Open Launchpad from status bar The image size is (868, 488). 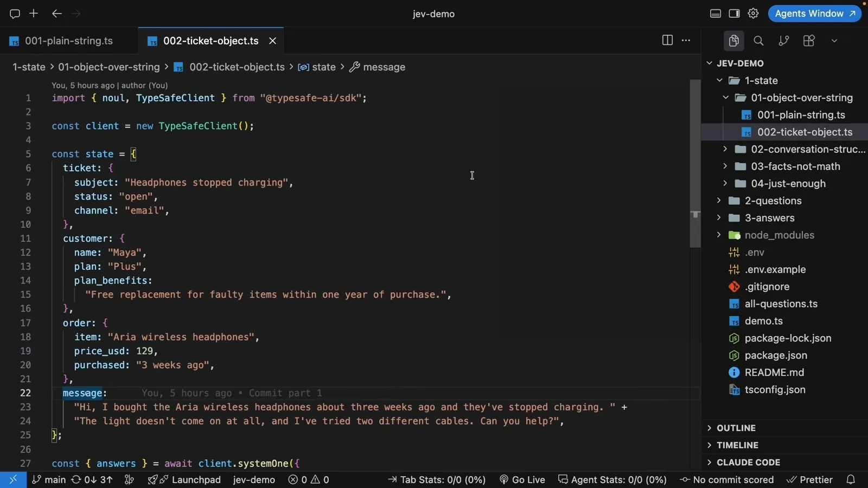pos(184,480)
